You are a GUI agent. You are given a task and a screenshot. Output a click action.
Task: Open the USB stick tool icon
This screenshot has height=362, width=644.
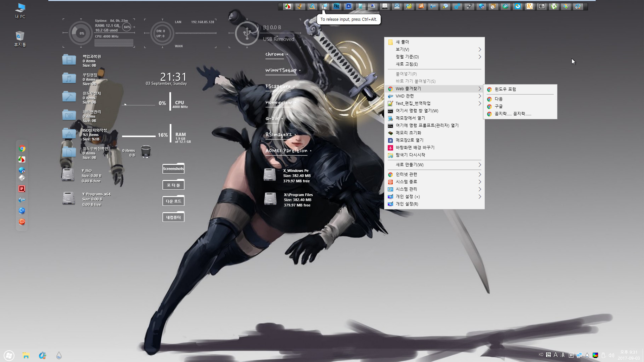pyautogui.click(x=469, y=6)
